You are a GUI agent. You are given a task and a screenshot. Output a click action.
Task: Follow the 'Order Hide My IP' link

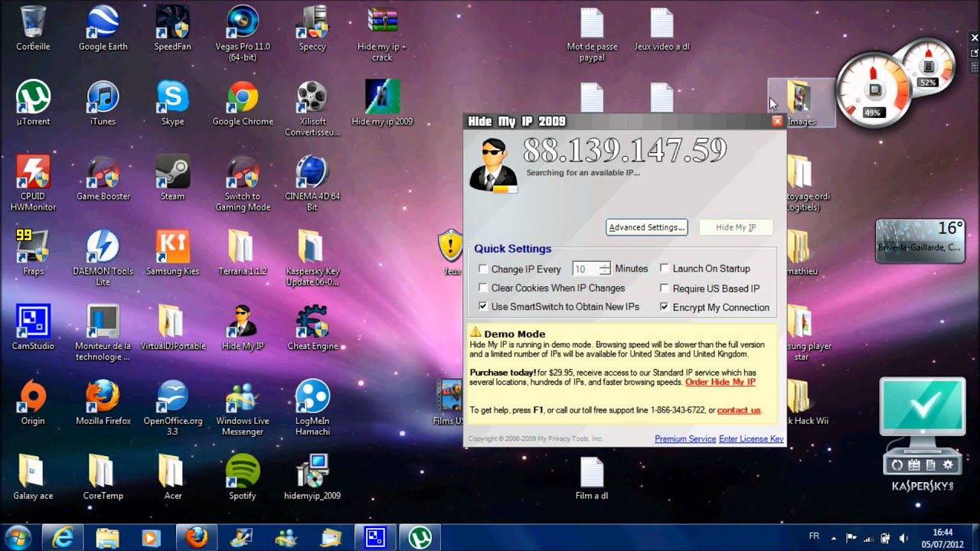(x=720, y=382)
